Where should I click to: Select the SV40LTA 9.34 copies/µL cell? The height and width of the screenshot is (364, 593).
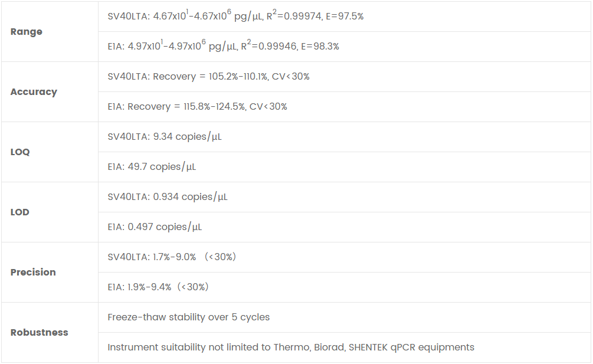coord(165,137)
